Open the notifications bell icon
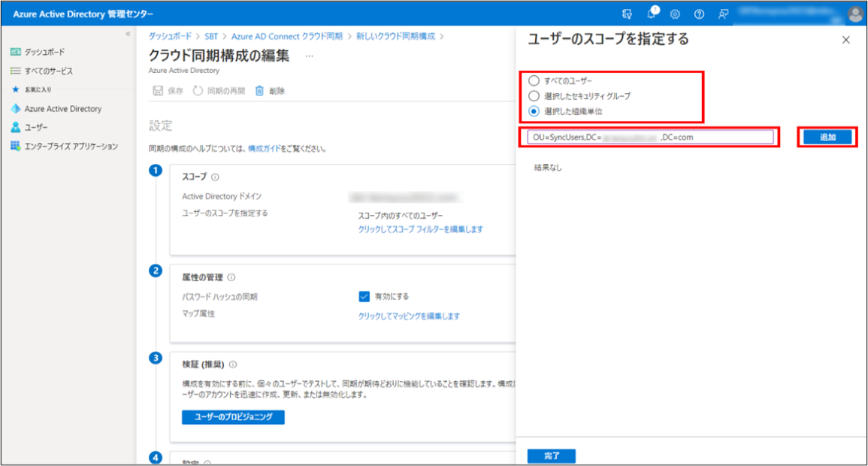 coord(652,14)
